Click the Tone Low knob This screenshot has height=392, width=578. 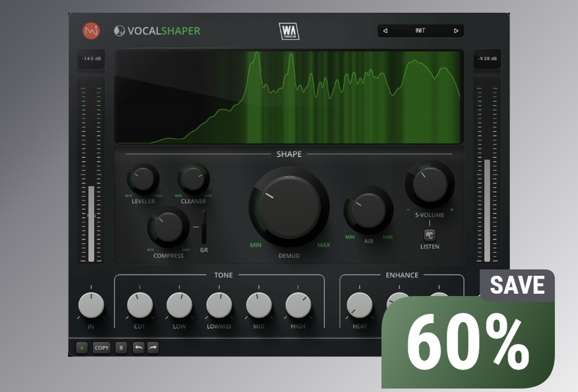click(179, 305)
